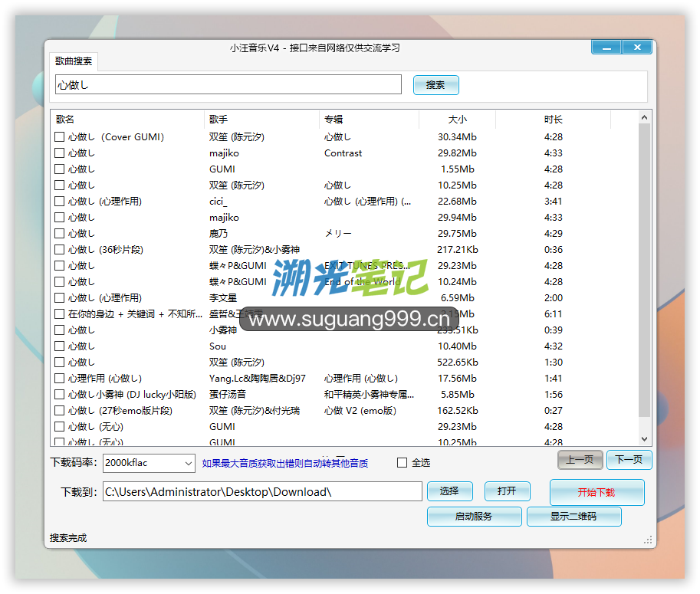Sort by the 时长 column header
Image resolution: width=700 pixels, height=594 pixels.
tap(553, 119)
